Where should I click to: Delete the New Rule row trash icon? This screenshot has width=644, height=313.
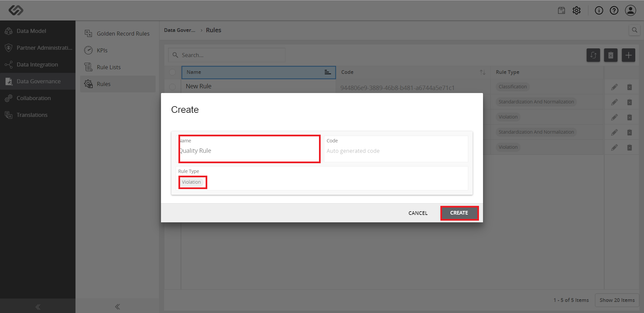tap(630, 87)
